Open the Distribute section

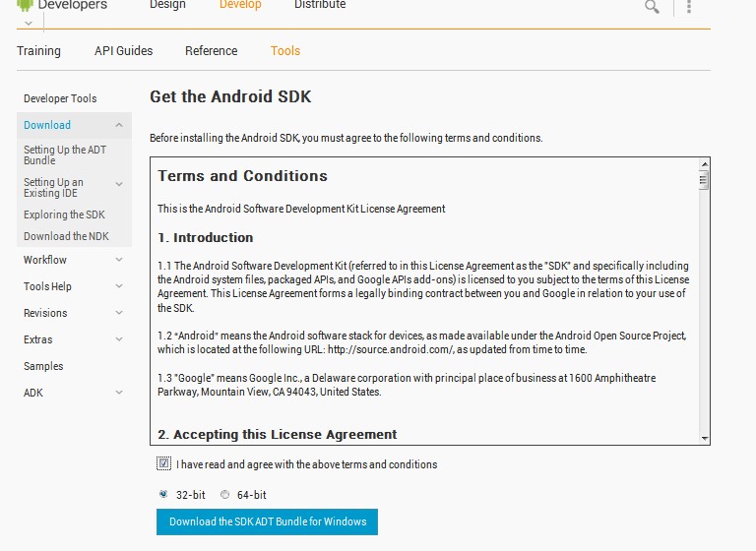(320, 5)
